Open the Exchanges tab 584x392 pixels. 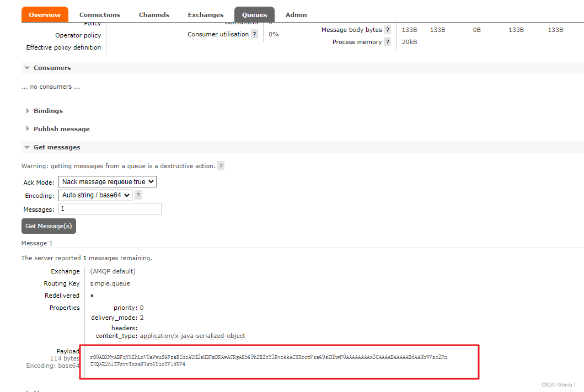click(206, 15)
